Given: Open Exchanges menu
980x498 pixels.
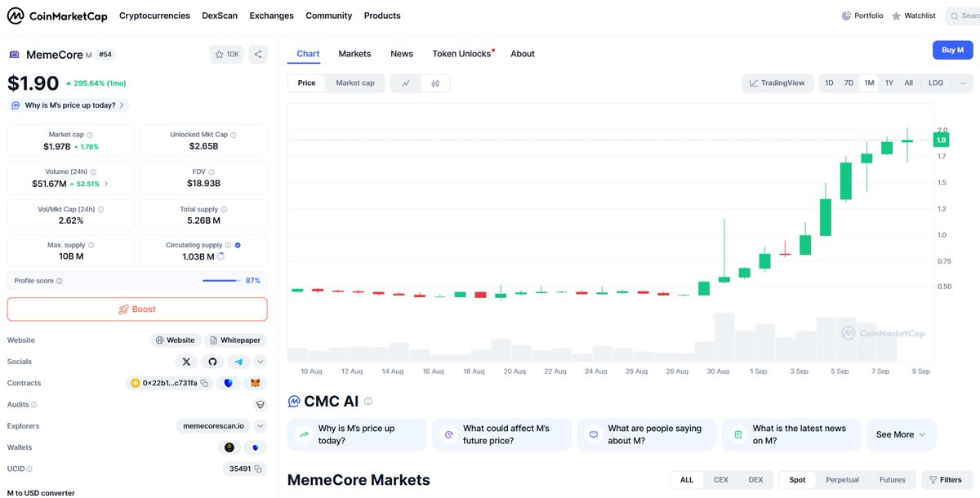Looking at the screenshot, I should 272,16.
